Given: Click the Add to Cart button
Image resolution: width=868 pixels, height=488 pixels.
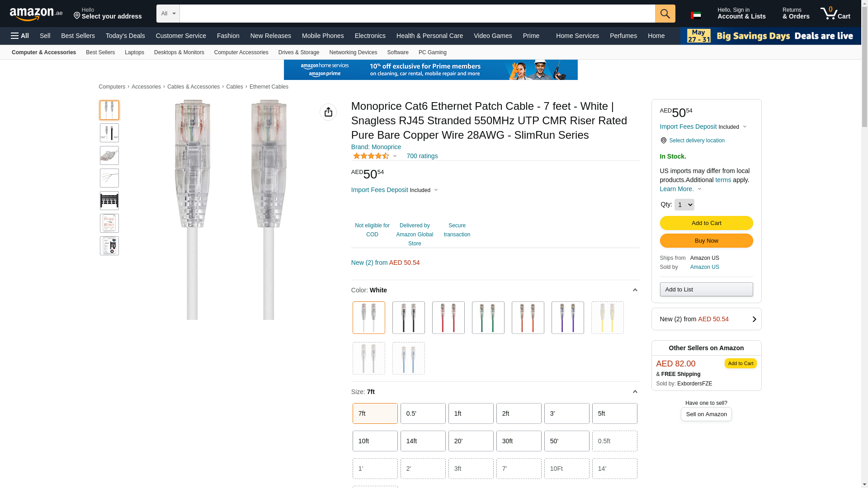Looking at the screenshot, I should [x=706, y=223].
